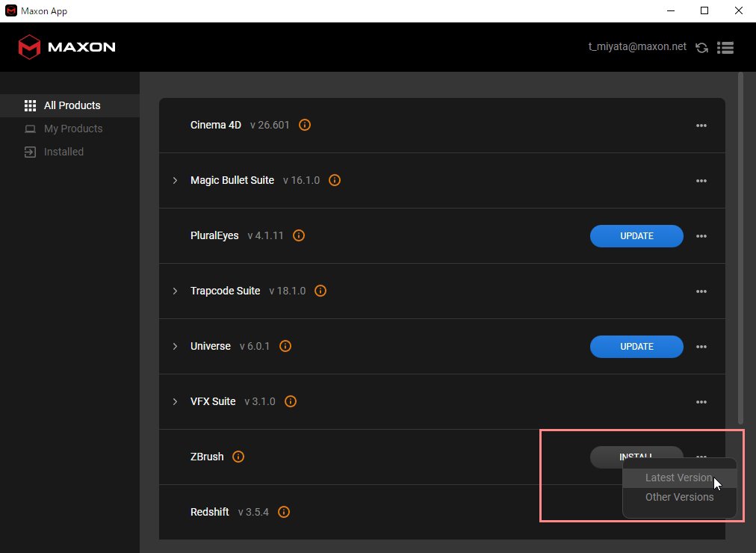
Task: Click version text v 3.1.0
Action: tap(260, 401)
